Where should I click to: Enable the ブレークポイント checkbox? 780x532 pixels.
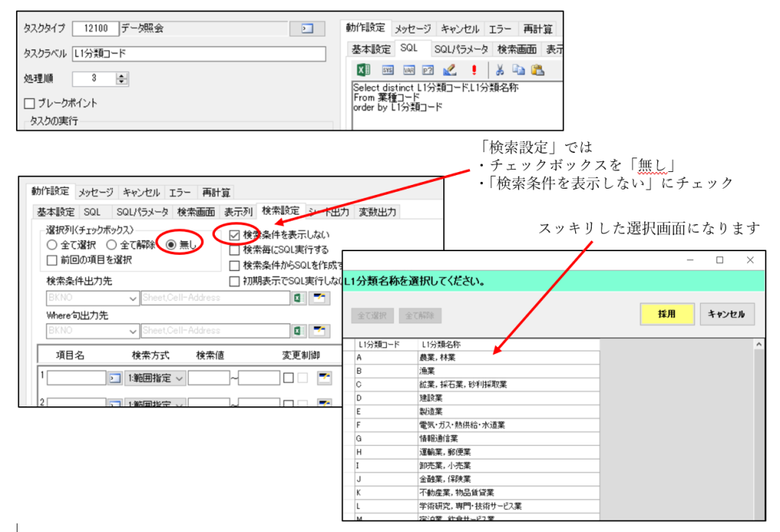pos(30,103)
